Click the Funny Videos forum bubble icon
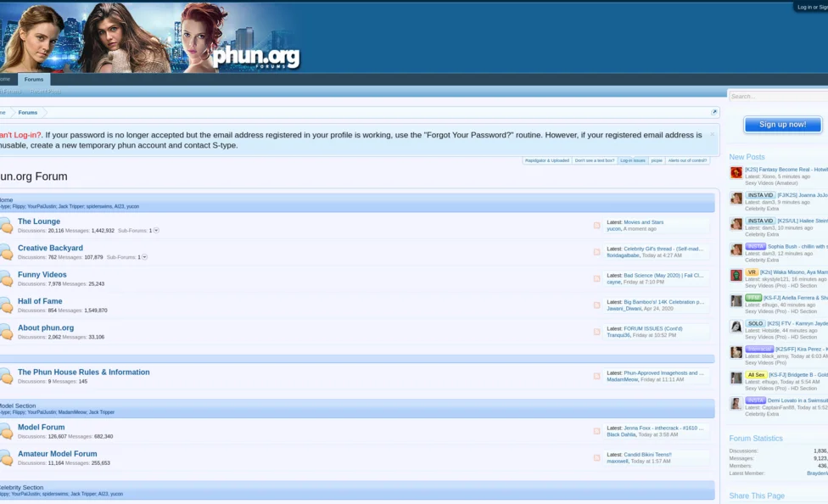Image resolution: width=828 pixels, height=504 pixels. tap(6, 278)
